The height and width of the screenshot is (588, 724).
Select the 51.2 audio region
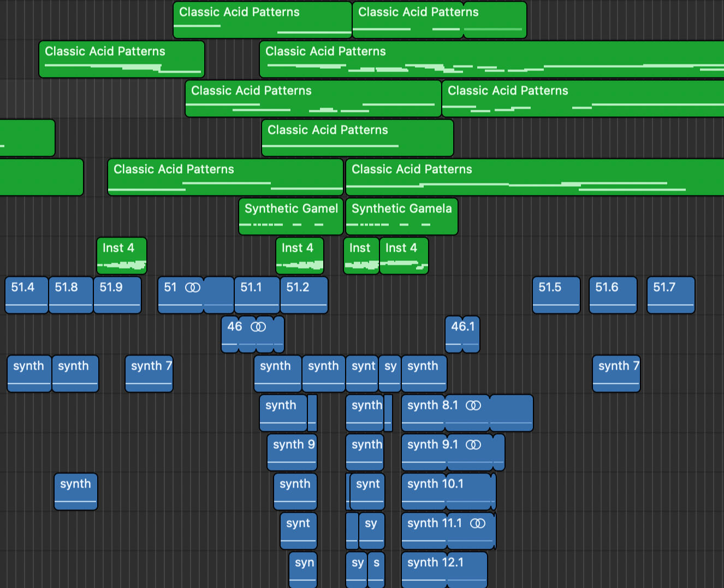coord(304,295)
